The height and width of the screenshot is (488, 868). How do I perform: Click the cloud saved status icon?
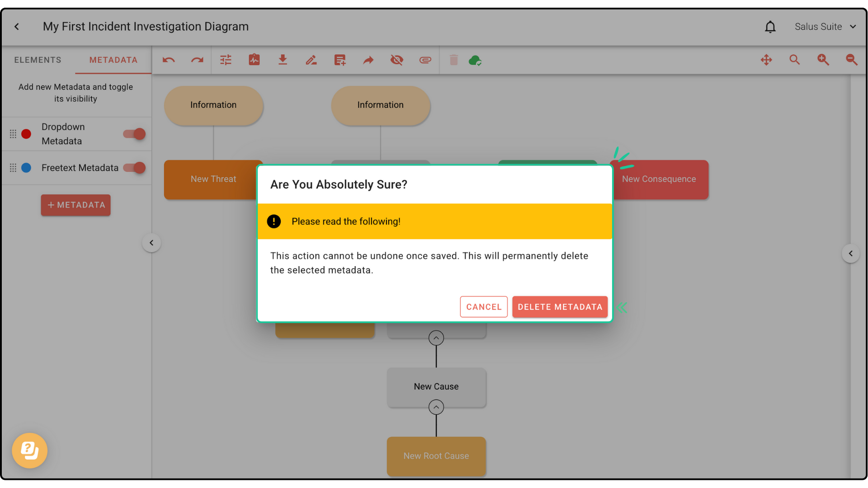[x=475, y=60]
